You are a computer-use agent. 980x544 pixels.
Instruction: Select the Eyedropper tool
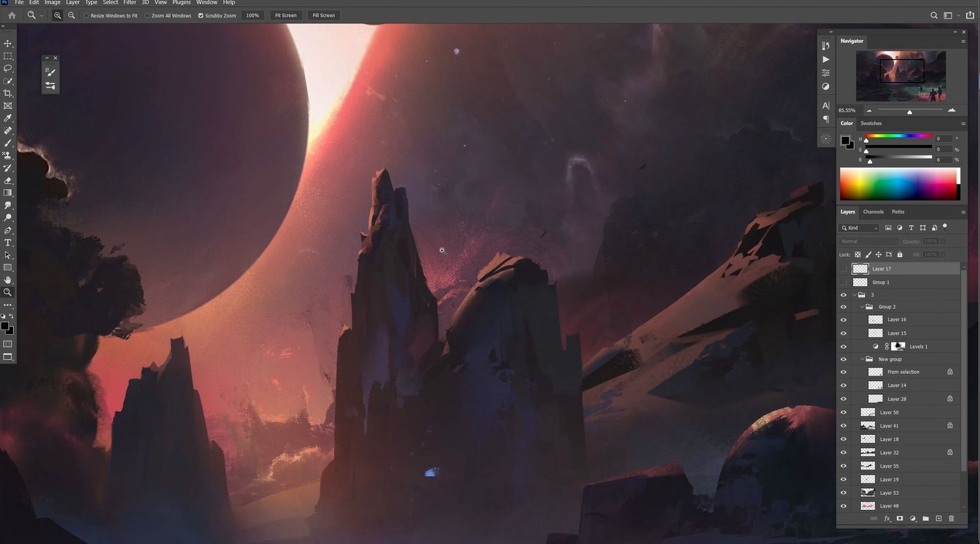pyautogui.click(x=8, y=118)
